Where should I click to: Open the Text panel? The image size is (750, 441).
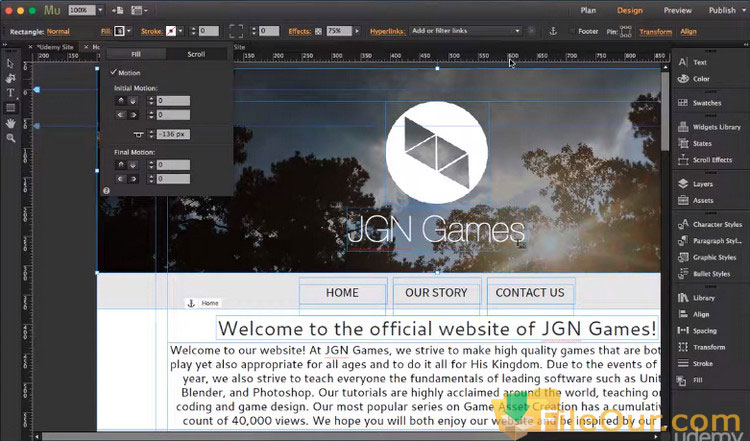[x=693, y=62]
